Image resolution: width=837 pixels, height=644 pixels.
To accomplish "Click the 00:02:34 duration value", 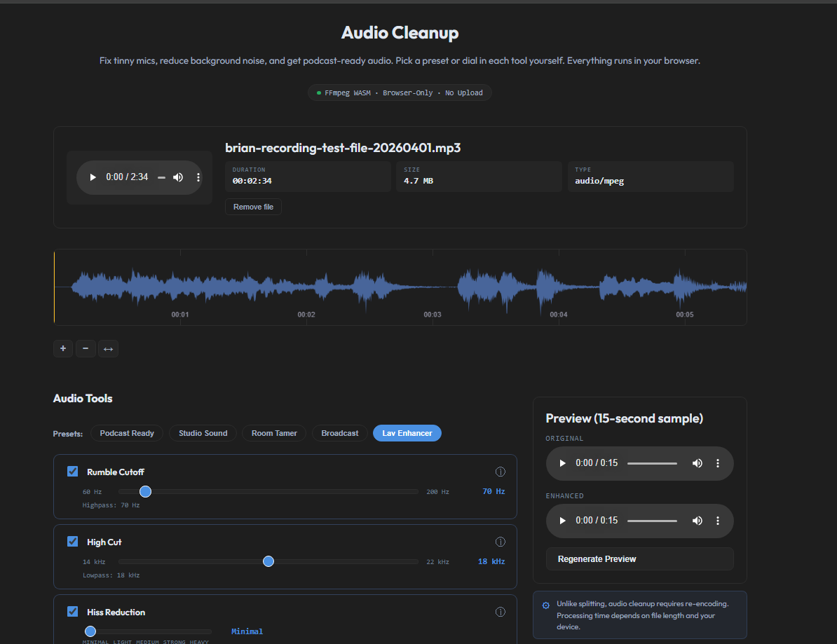I will click(252, 181).
